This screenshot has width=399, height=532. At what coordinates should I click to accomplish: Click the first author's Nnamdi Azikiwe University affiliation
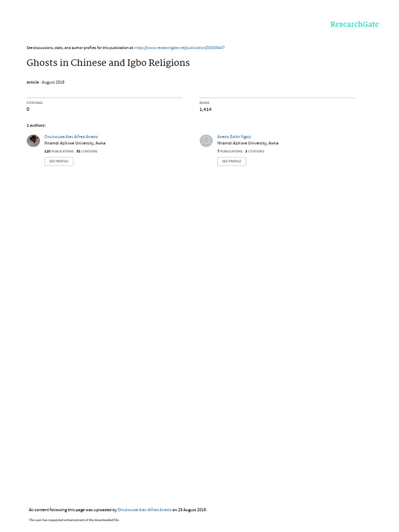point(75,143)
